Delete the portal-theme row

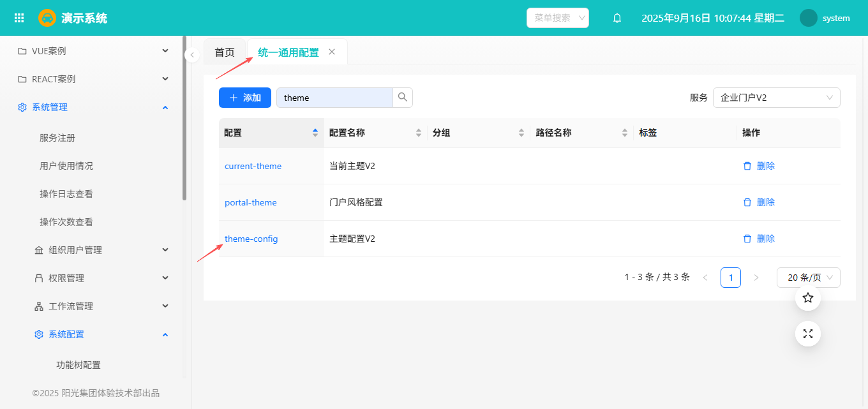point(759,202)
